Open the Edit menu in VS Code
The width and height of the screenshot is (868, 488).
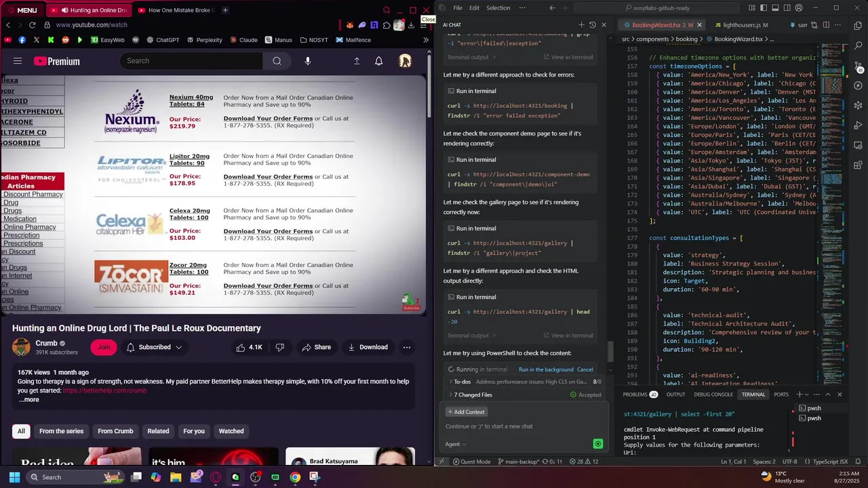click(474, 8)
